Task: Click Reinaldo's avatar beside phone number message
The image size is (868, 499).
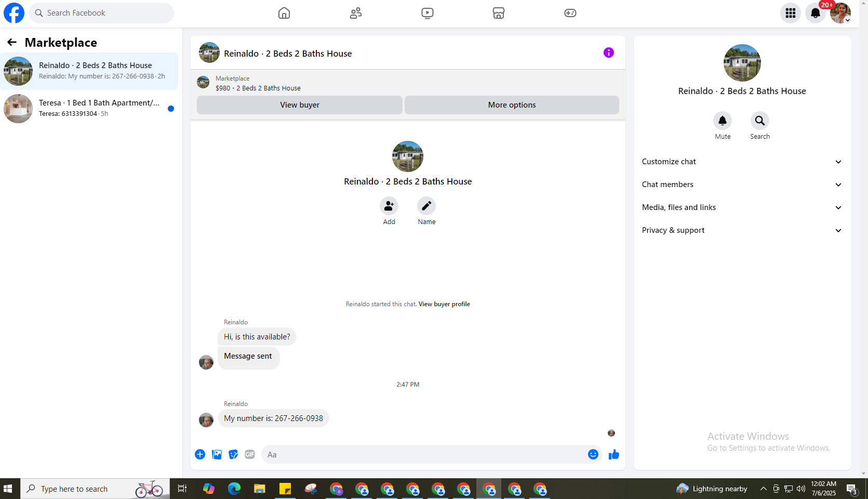Action: (206, 420)
